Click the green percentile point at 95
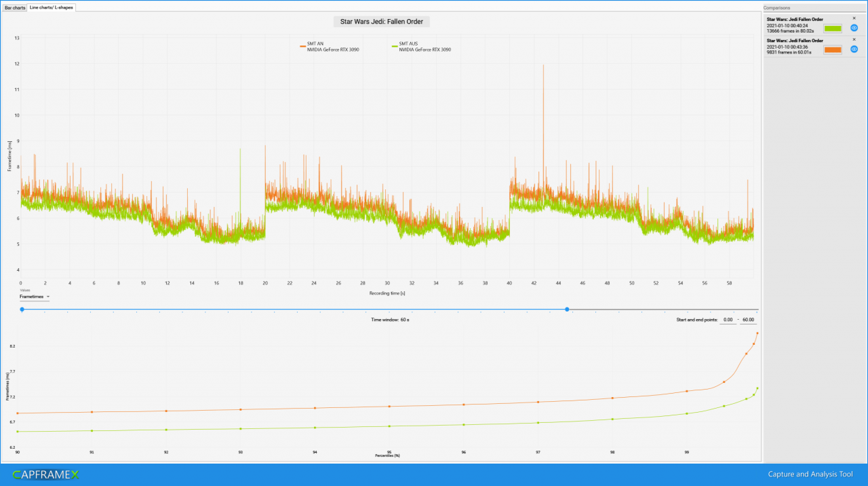This screenshot has width=868, height=486. [x=389, y=426]
